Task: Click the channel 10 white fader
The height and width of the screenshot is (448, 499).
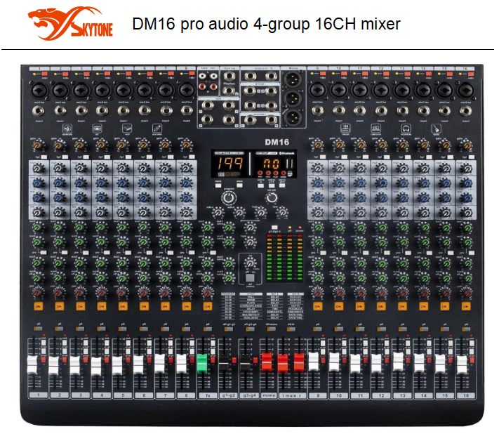Action: 334,362
